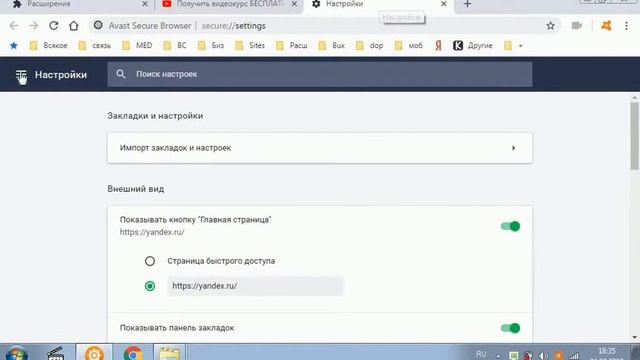The width and height of the screenshot is (640, 360).
Task: Click the search magnifier icon
Action: (120, 74)
